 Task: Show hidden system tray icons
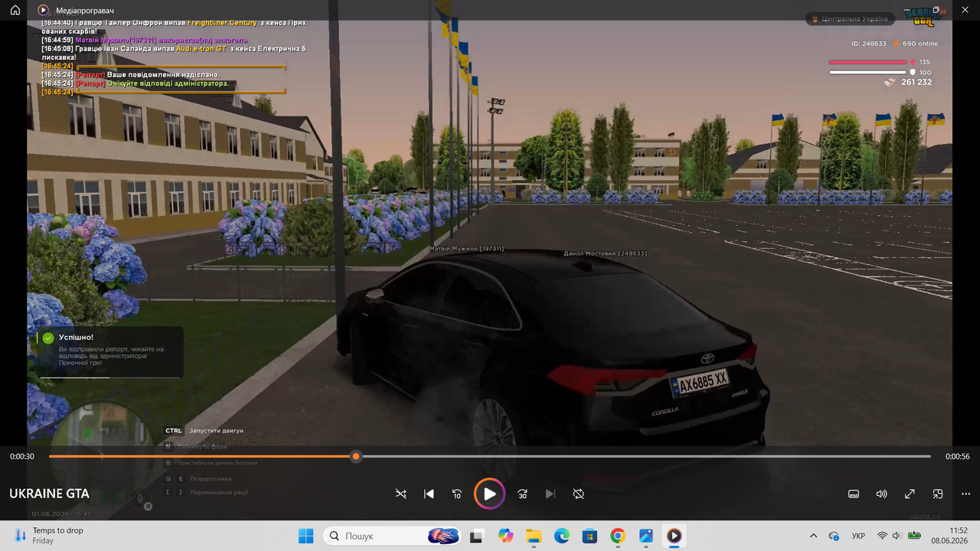(x=813, y=536)
